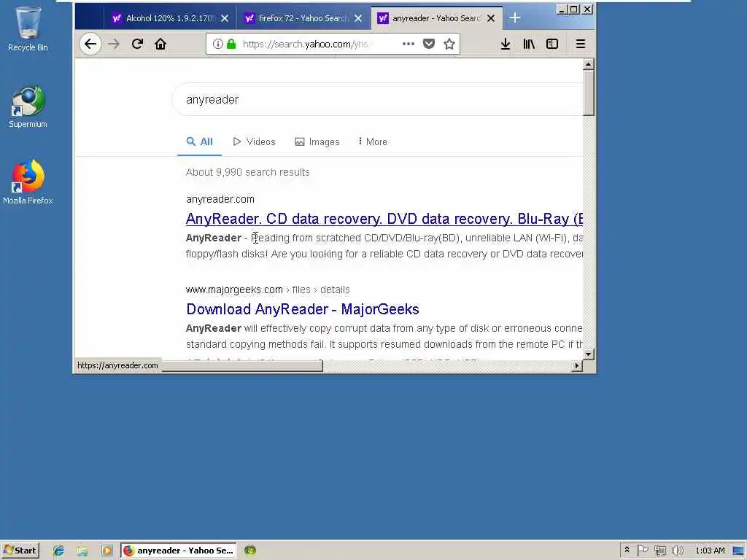Open the Downloads panel
The height and width of the screenshot is (560, 747).
point(506,44)
